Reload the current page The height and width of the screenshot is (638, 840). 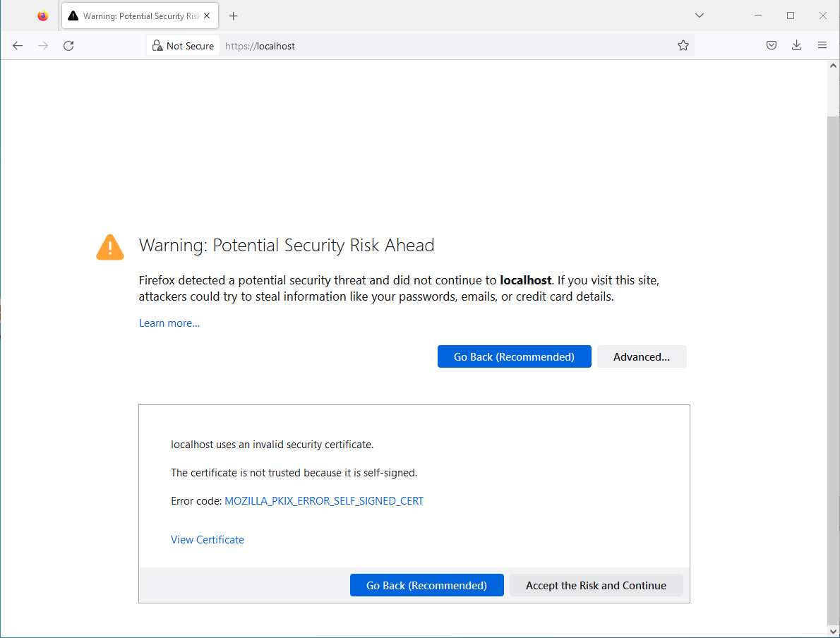(68, 46)
